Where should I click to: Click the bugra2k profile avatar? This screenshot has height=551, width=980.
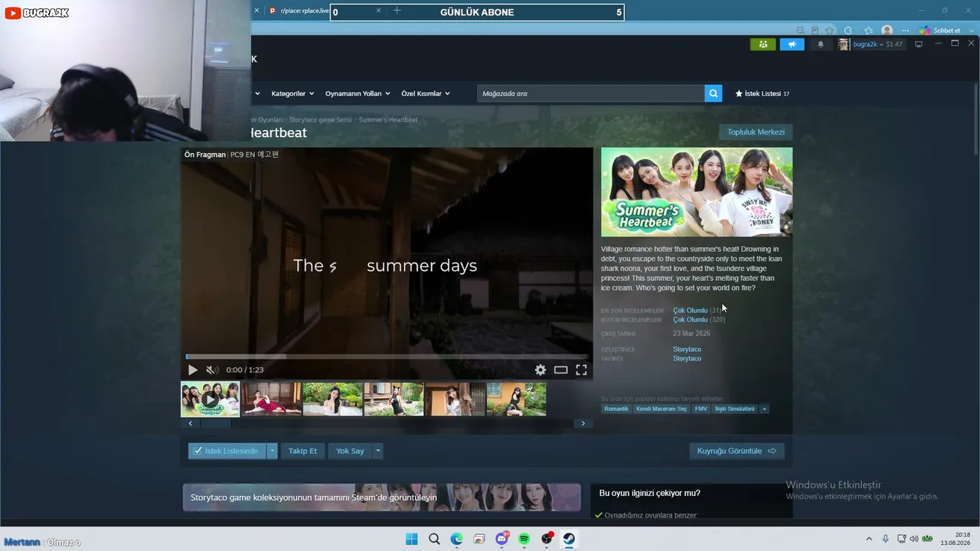point(844,44)
